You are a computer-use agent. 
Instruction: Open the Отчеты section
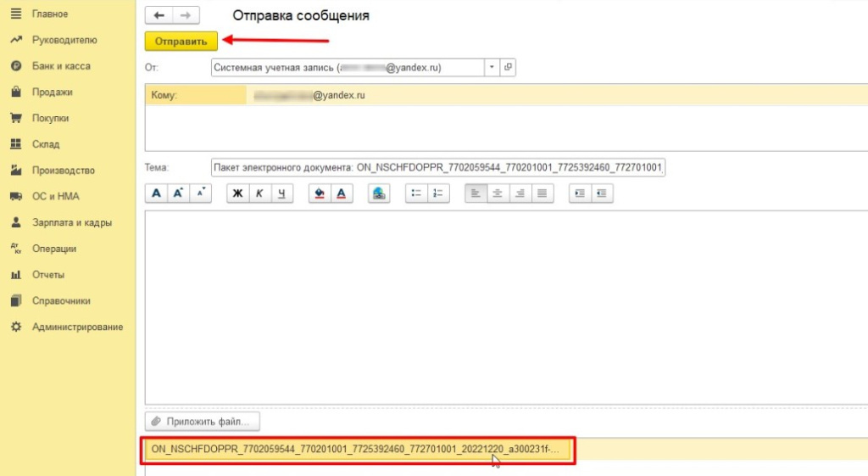coord(48,274)
